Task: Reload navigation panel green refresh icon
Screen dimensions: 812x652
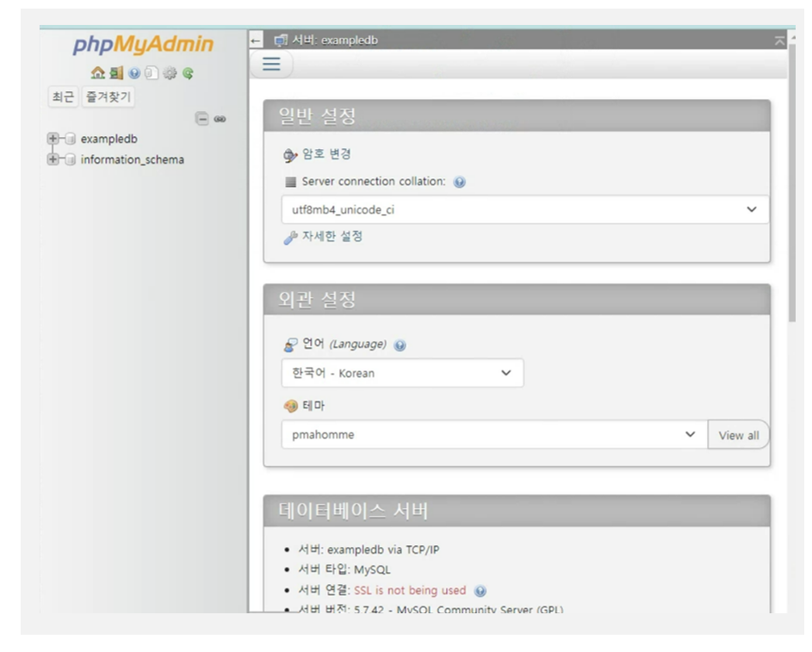Action: [x=188, y=73]
